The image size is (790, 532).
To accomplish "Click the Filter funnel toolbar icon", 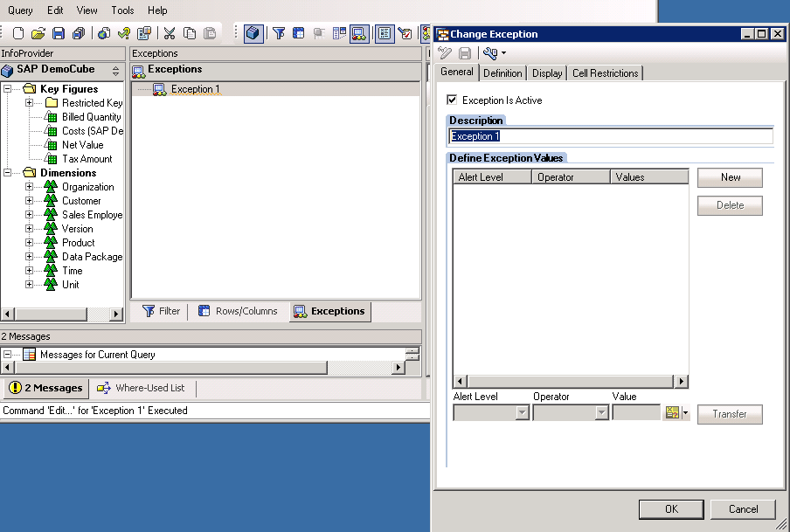I will coord(279,33).
